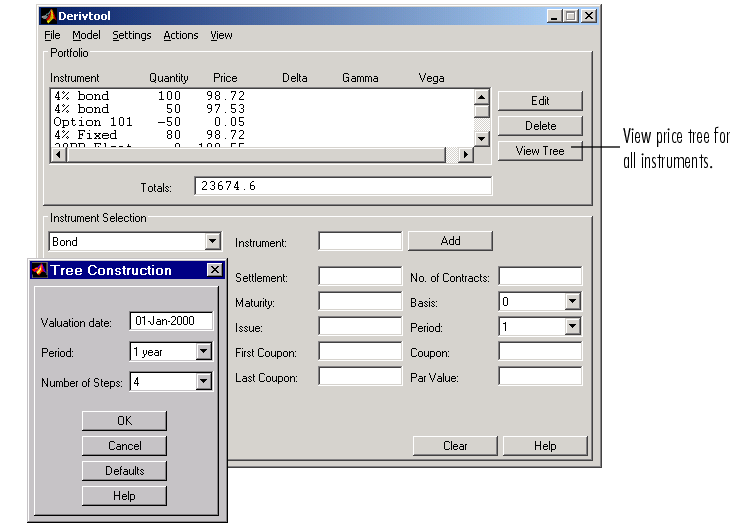740x529 pixels.
Task: Expand the Basis dropdown
Action: 572,302
